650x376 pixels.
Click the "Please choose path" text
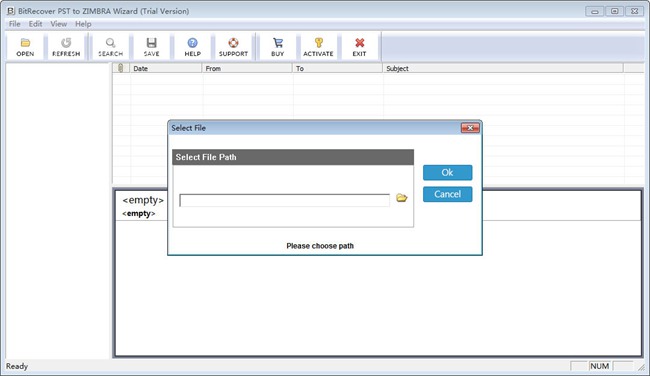coord(320,246)
